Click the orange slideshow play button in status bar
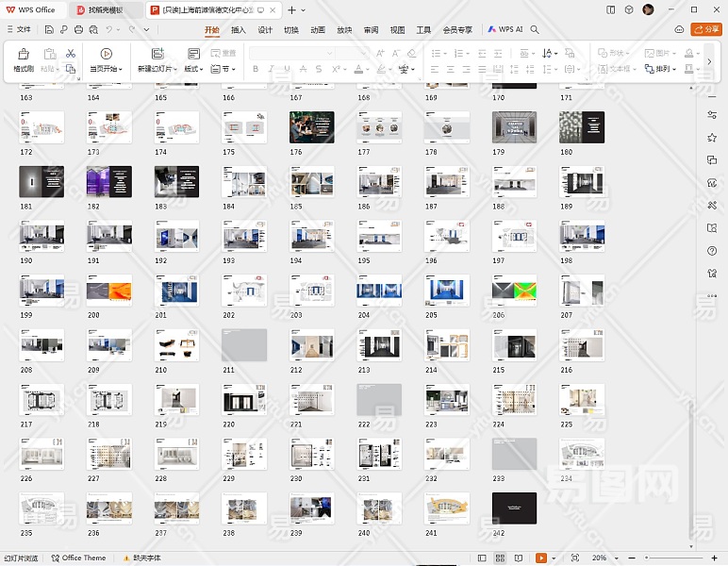Image resolution: width=728 pixels, height=566 pixels. pos(541,558)
